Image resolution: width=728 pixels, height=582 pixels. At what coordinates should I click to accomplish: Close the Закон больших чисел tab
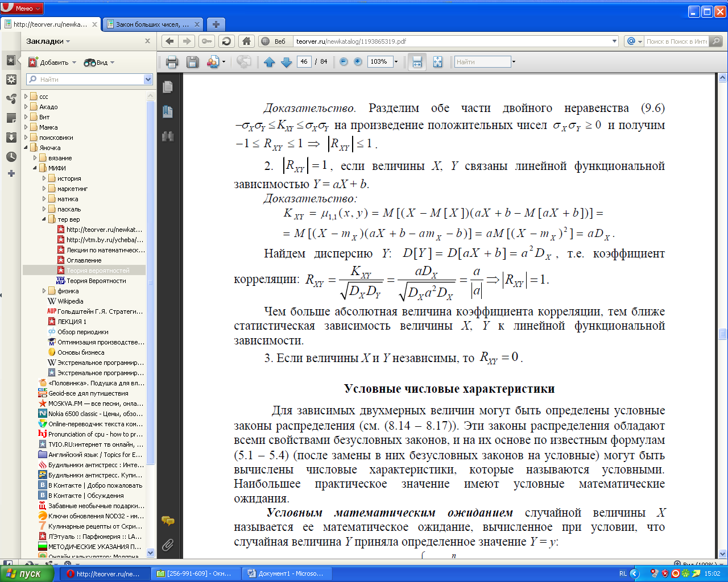pos(197,24)
